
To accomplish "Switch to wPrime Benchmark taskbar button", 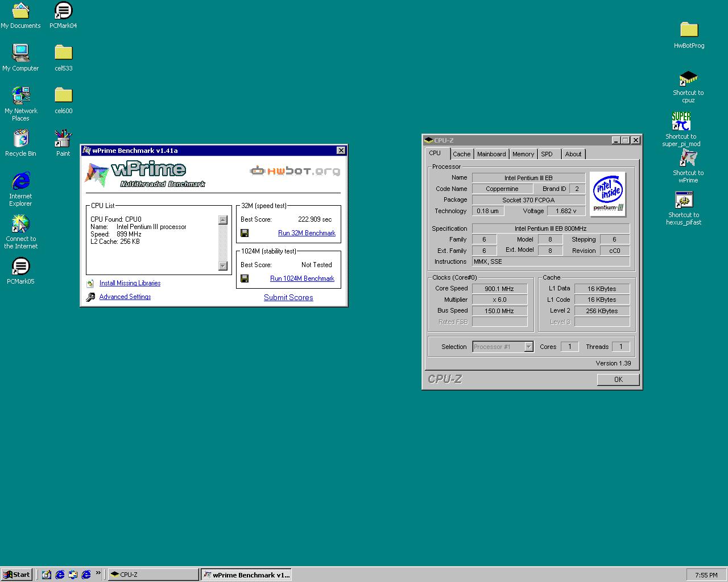I will (x=247, y=575).
